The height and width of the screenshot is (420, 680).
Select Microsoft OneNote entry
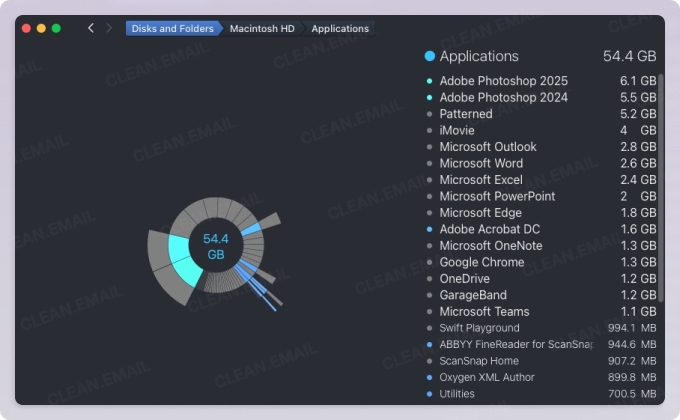(x=541, y=246)
